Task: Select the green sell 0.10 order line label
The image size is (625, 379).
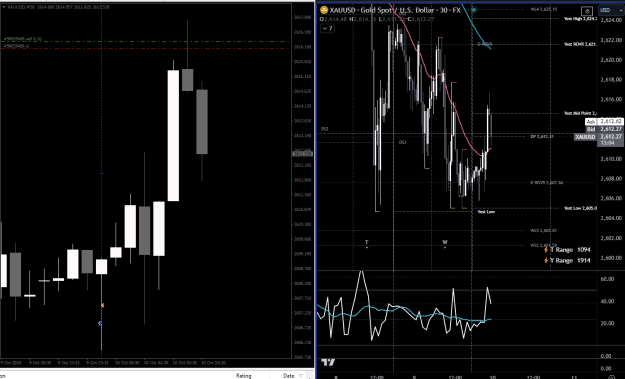Action: point(22,39)
